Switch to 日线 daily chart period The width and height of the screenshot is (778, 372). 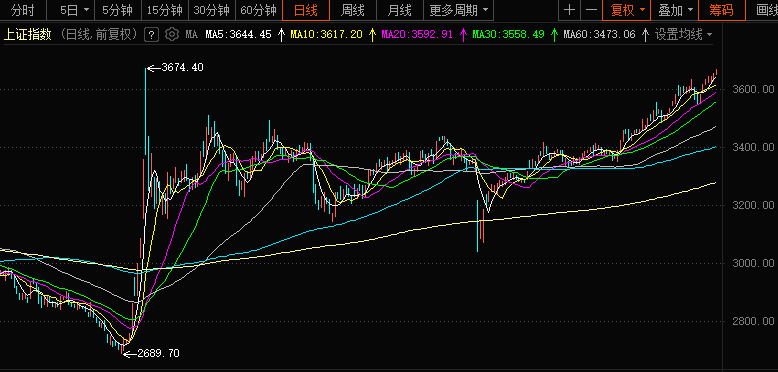[x=305, y=10]
